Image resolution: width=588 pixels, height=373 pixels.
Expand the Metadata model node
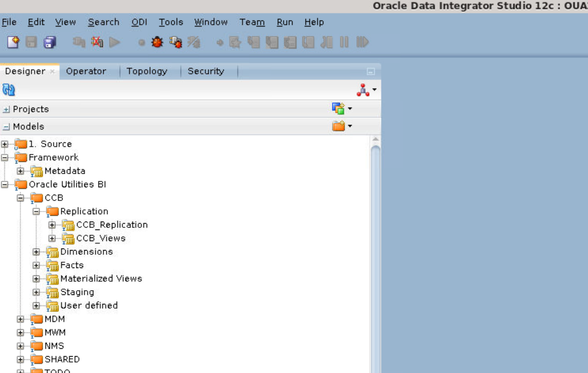(x=20, y=171)
